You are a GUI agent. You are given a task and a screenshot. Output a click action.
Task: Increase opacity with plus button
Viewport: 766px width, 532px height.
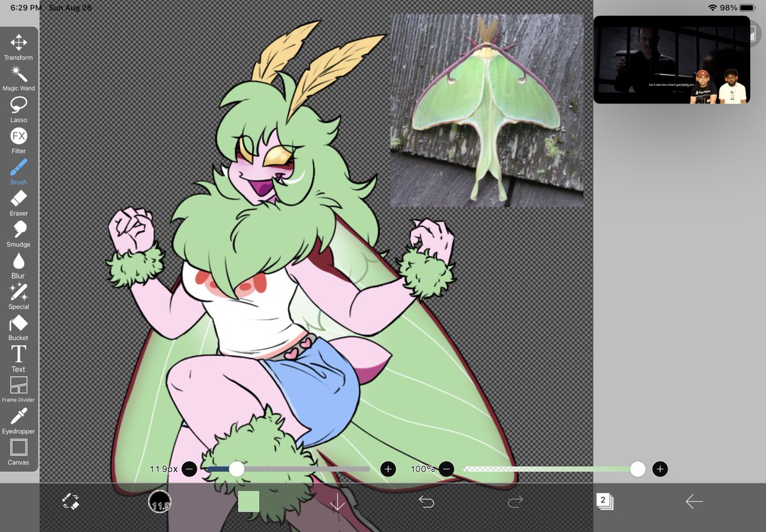tap(661, 469)
